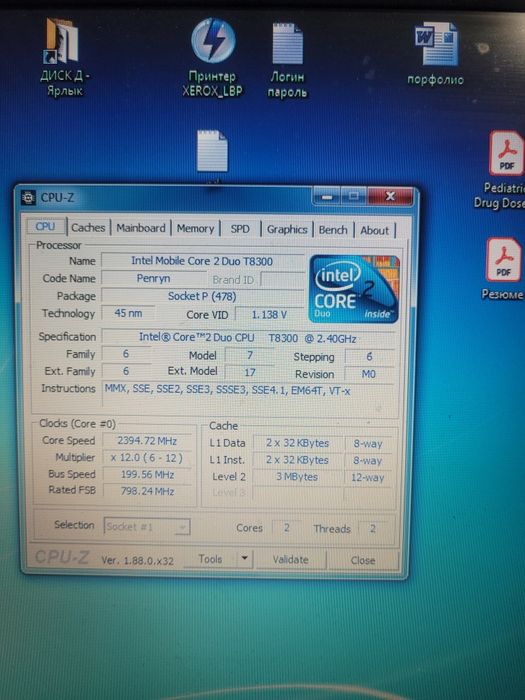Click the Revision value M0
Screen dimensions: 525x700
[369, 374]
